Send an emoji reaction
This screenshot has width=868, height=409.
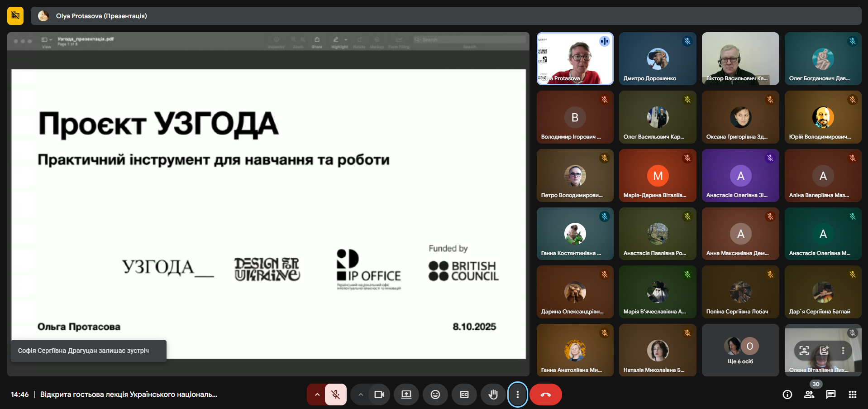click(435, 395)
